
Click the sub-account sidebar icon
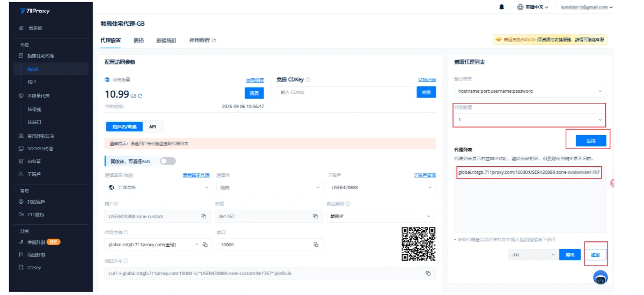pos(21,174)
